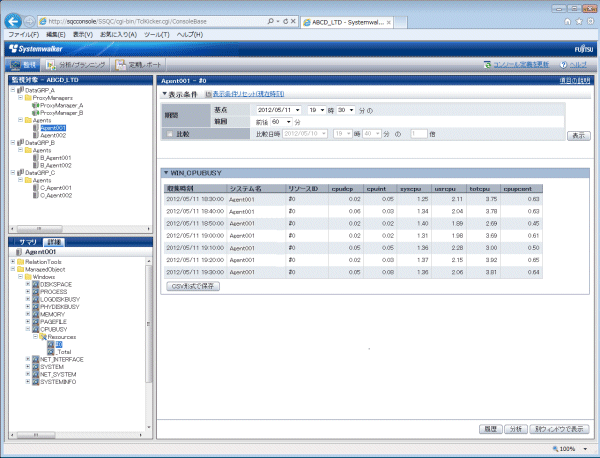The width and height of the screenshot is (600, 458).
Task: Click the RelationTools folder icon
Action: 21,262
